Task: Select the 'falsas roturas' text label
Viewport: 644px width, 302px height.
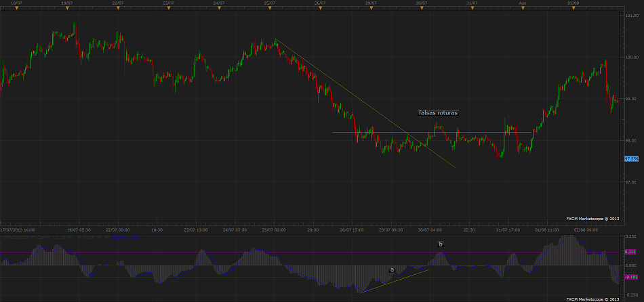Action: [x=438, y=113]
